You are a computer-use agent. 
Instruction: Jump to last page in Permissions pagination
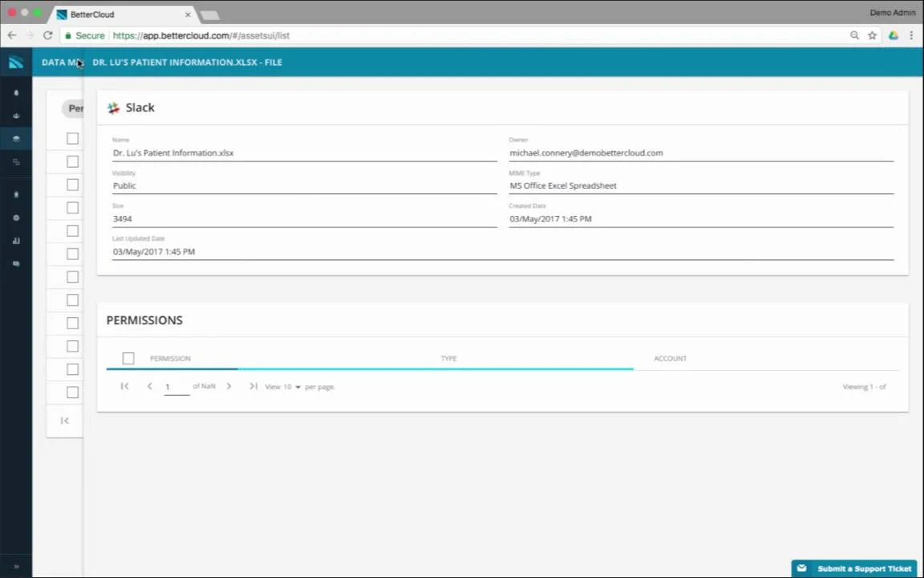coord(253,386)
